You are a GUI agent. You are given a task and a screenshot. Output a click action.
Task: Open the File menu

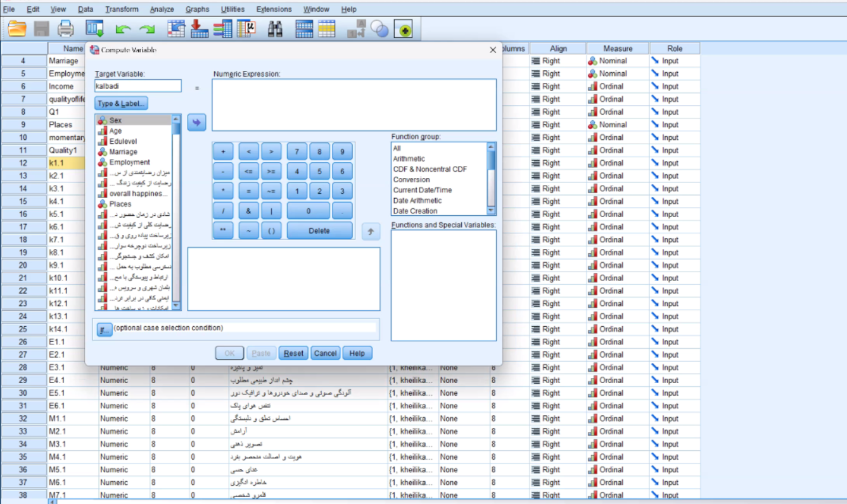tap(9, 9)
